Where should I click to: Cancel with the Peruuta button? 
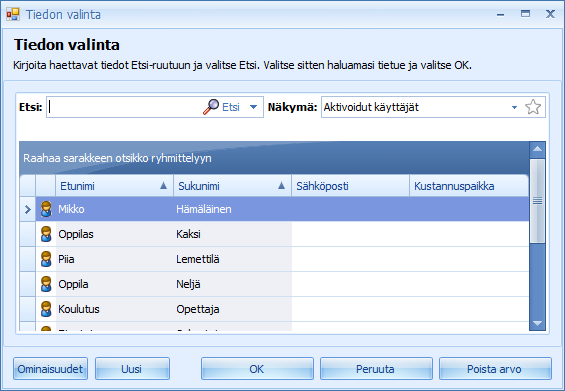click(x=376, y=369)
